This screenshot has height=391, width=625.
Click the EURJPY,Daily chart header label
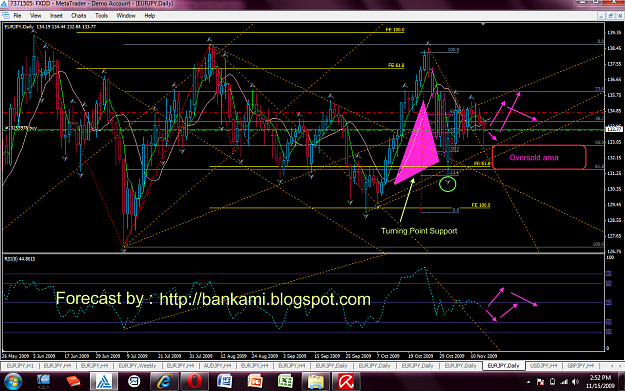pos(19,27)
